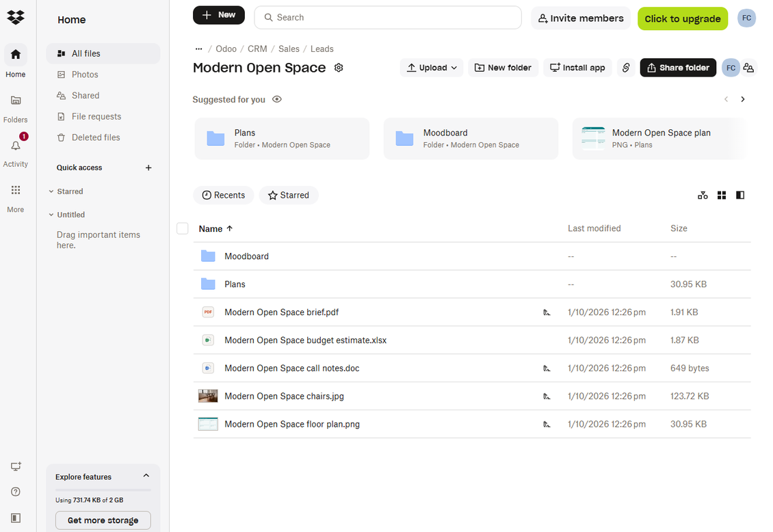Click Share folder button

(678, 68)
